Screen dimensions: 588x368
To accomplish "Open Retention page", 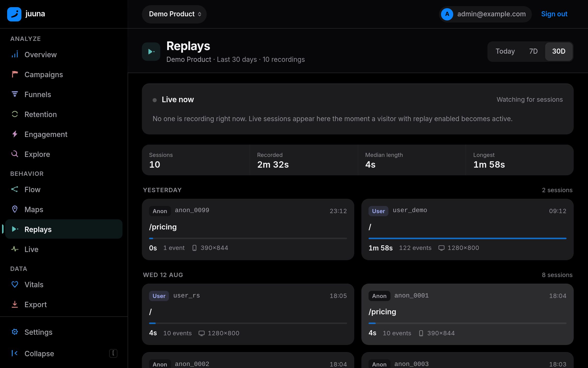I will pos(64,114).
